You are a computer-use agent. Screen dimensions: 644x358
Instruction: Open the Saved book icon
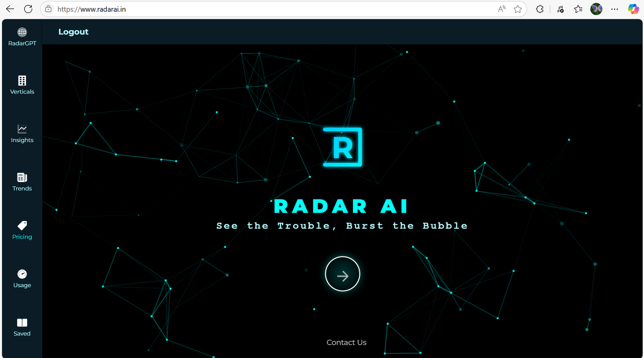(x=22, y=323)
